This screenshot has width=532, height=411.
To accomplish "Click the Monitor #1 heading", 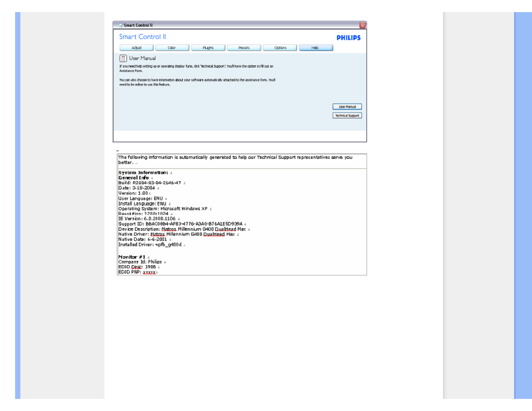I will (x=132, y=257).
